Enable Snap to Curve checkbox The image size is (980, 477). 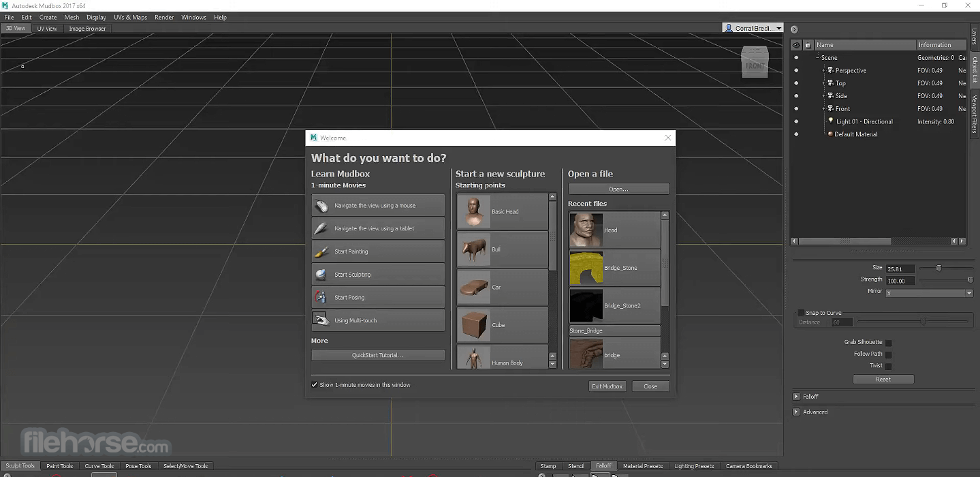801,313
